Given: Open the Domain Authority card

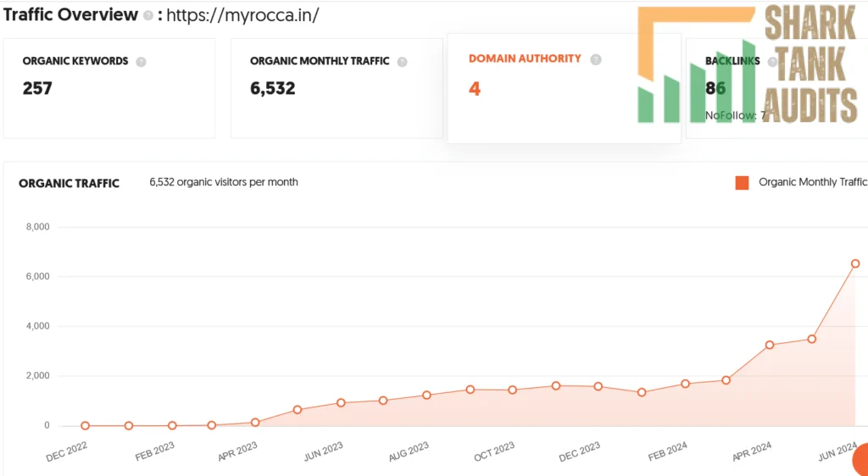Looking at the screenshot, I should pos(564,88).
